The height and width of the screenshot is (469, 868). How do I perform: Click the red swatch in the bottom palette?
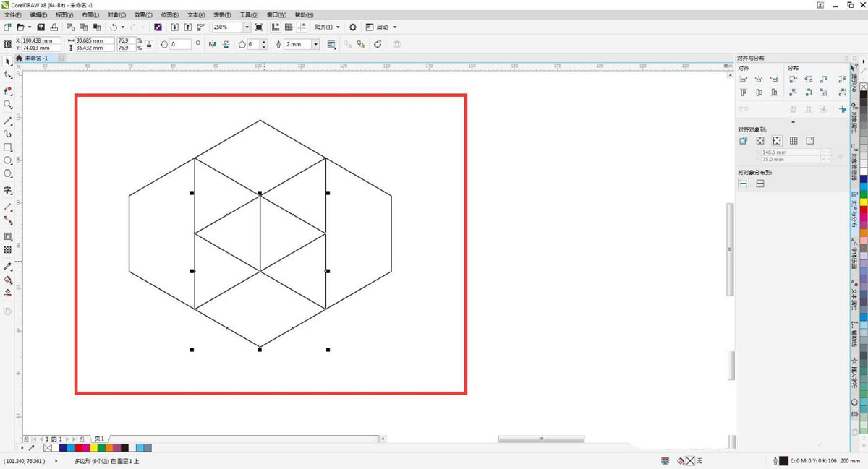[x=79, y=448]
